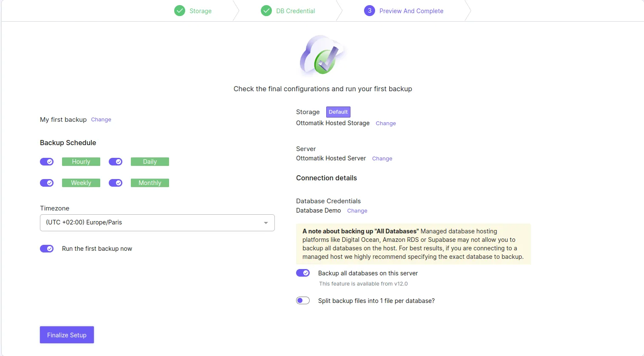
Task: Toggle Run the first backup now
Action: click(47, 249)
